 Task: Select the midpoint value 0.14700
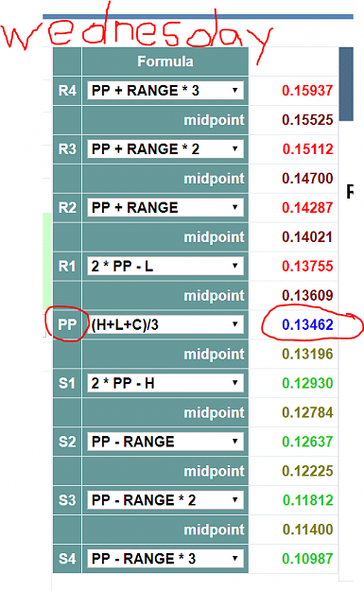point(307,179)
